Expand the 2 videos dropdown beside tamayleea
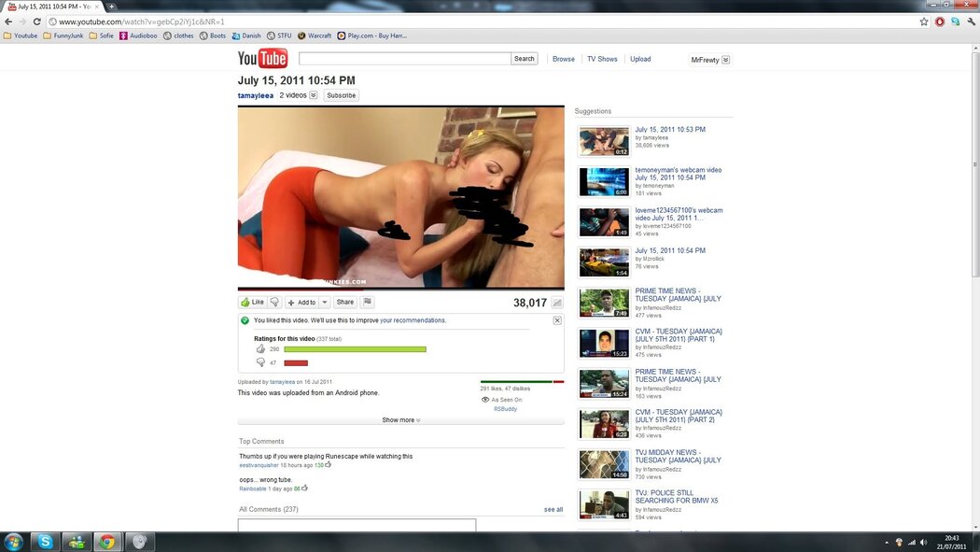 click(x=313, y=94)
